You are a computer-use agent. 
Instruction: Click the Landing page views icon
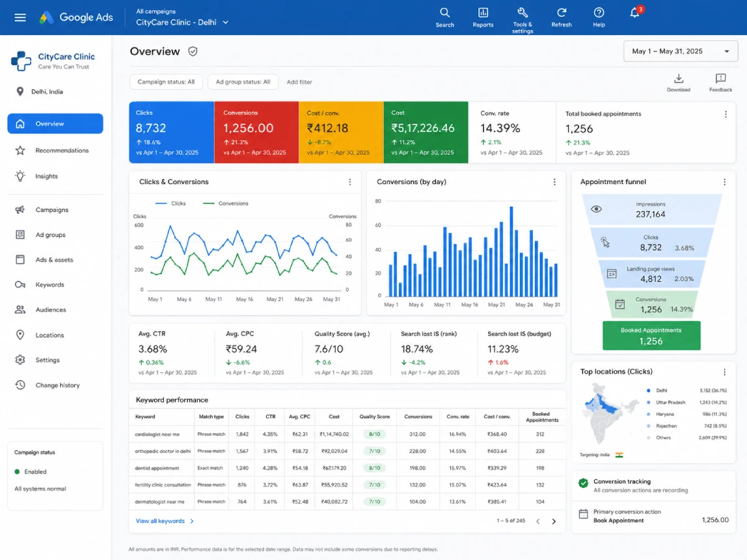click(612, 274)
